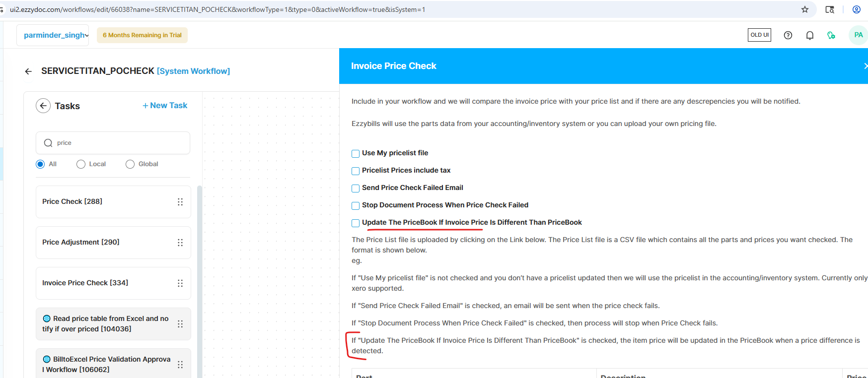Close the Invoice Price Check panel

coord(865,66)
